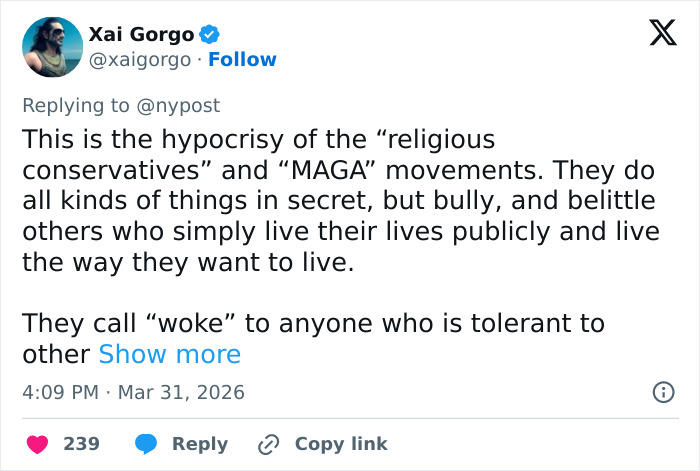The image size is (700, 471).
Task: Open the tweet info icon
Action: pos(662,392)
